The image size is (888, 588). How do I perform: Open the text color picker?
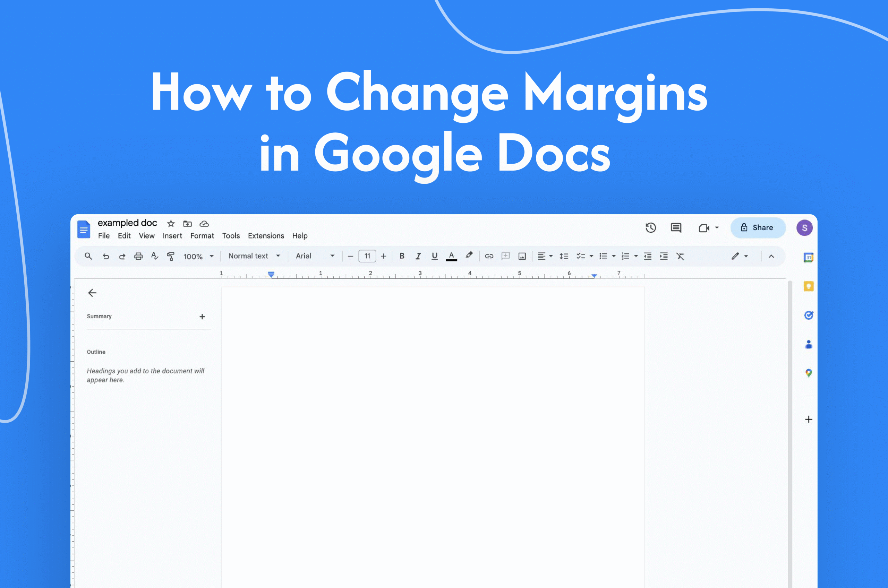click(x=451, y=256)
